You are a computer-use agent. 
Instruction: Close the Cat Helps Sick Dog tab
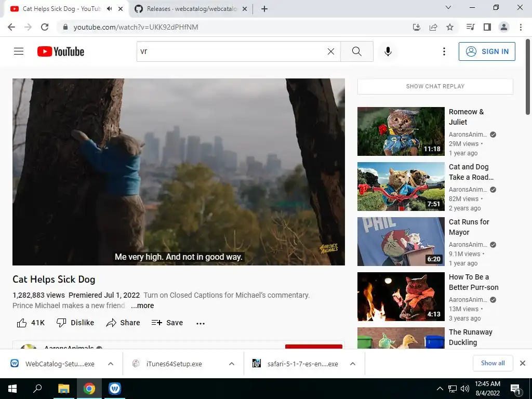coord(121,9)
